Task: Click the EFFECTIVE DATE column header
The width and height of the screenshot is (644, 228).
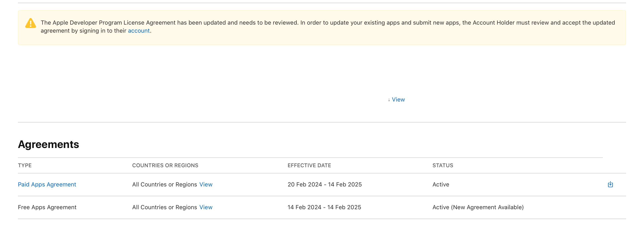Action: tap(309, 165)
